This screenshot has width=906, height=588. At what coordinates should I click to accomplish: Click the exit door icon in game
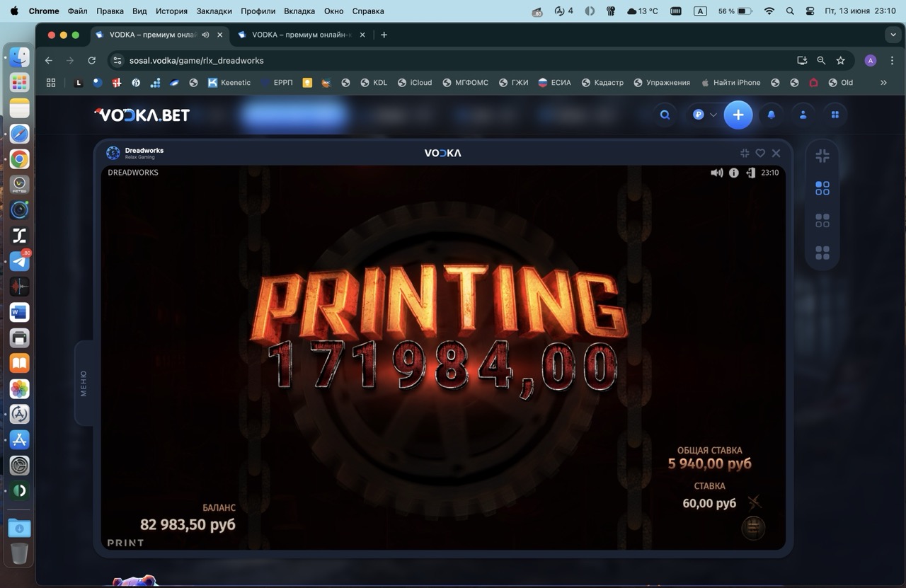tap(750, 173)
